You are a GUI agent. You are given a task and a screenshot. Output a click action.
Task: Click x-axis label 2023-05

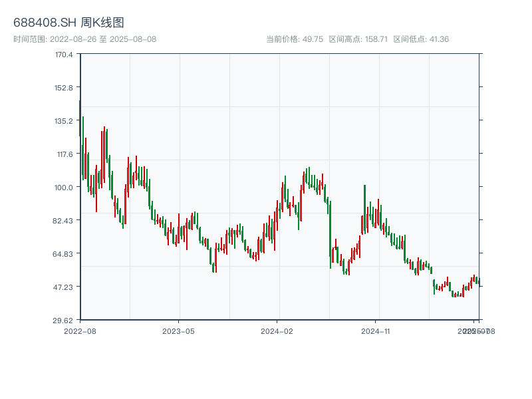click(x=178, y=331)
